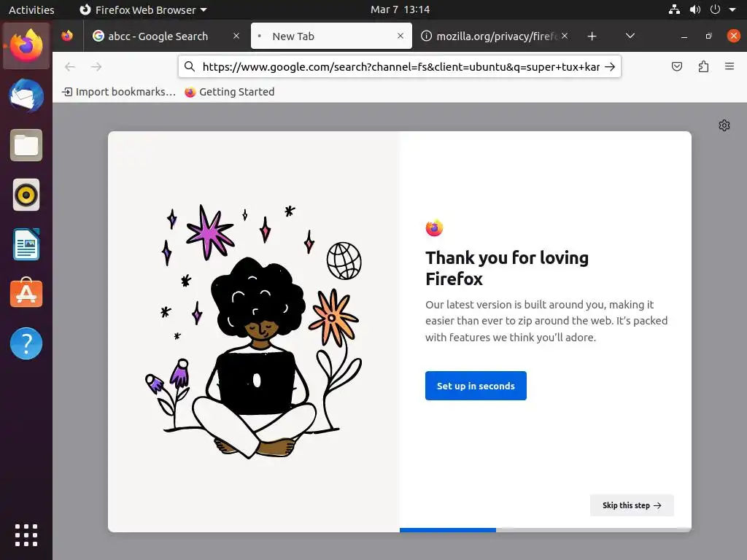The image size is (747, 560).
Task: Go back with the back arrow
Action: point(70,66)
